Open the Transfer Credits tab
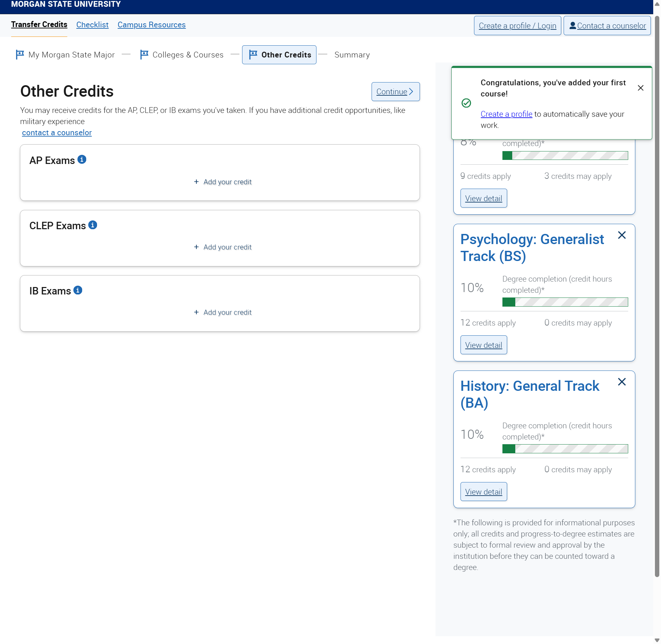Image resolution: width=661 pixels, height=644 pixels. 39,25
